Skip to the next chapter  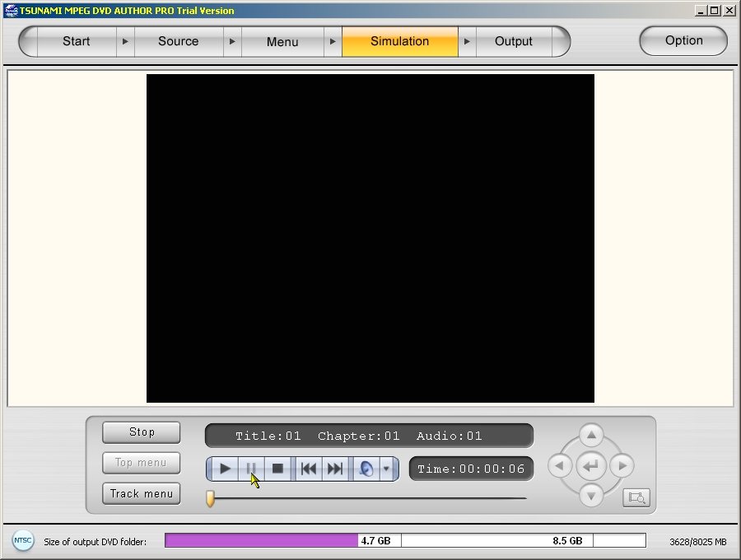[x=335, y=469]
